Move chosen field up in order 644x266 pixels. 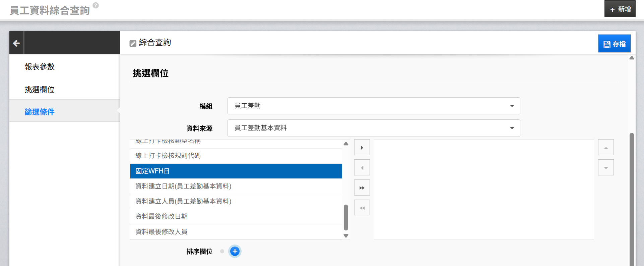(606, 148)
